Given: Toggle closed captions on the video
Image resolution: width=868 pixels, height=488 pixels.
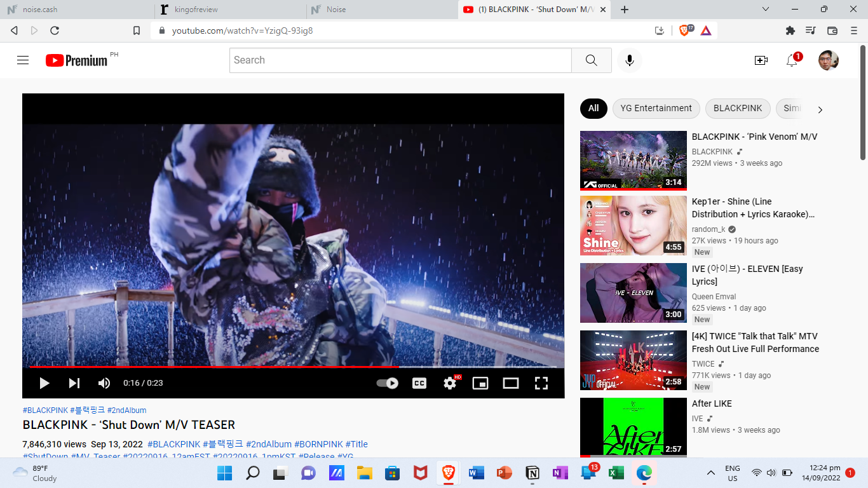Looking at the screenshot, I should click(419, 383).
